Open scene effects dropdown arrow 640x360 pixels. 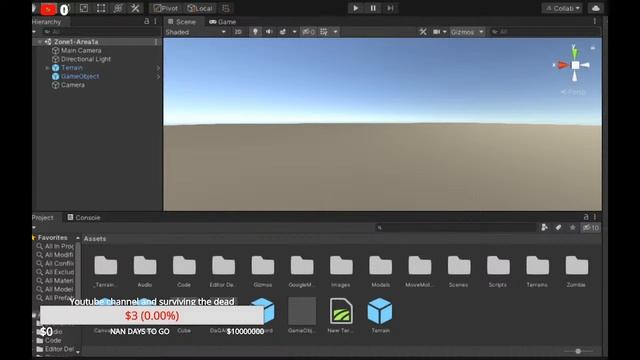click(x=294, y=32)
